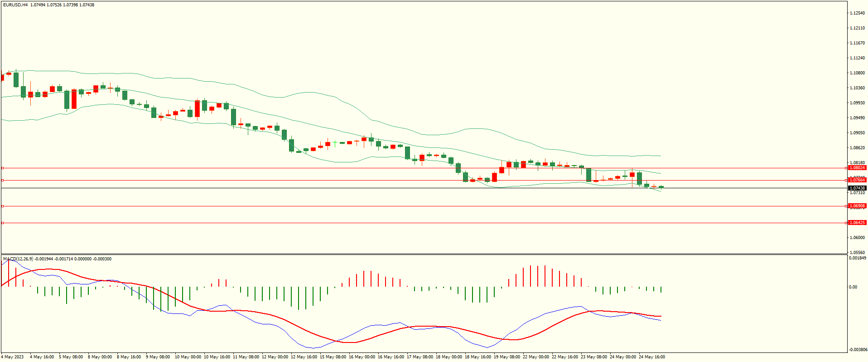Click the 24 May 16:00 time label
Screen dimensions: 868x362
(x=651, y=357)
